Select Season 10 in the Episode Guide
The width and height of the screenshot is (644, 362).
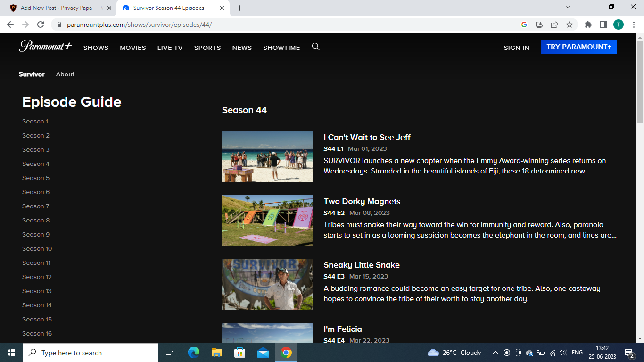coord(37,248)
